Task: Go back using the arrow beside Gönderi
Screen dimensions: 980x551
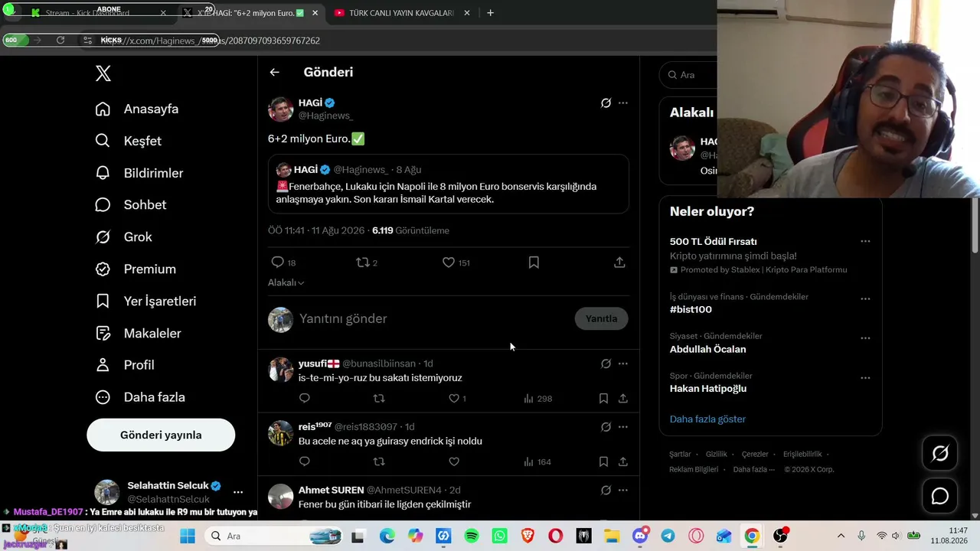Action: 274,72
